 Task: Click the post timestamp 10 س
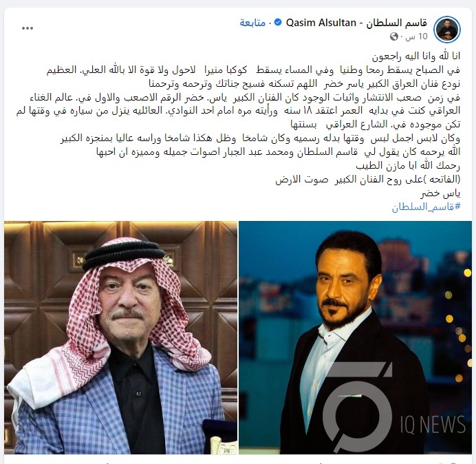pos(417,36)
